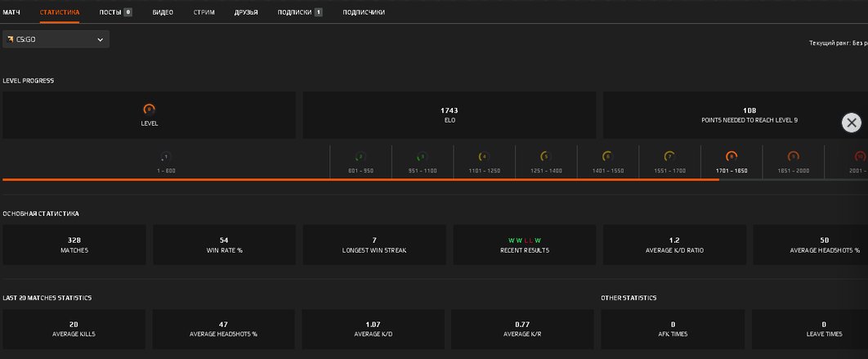Click the POINTS NEEDED TO REACH LEVEL 9 card
The image size is (868, 359).
click(735, 115)
